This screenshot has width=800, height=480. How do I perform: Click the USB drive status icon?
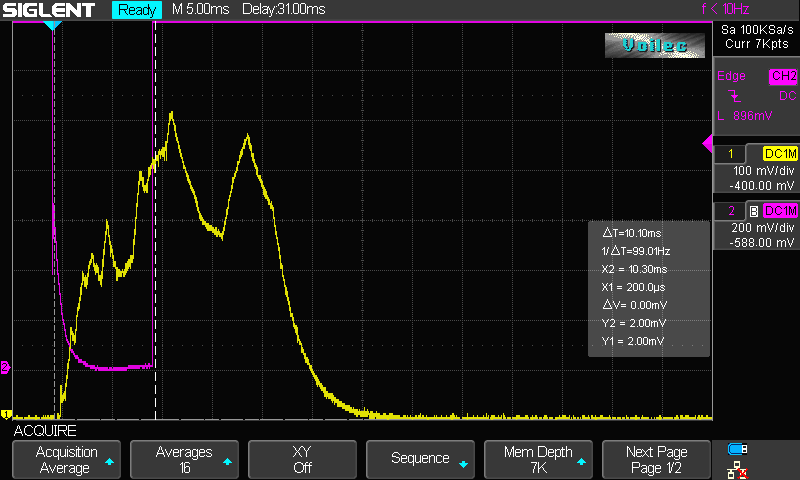pos(738,449)
